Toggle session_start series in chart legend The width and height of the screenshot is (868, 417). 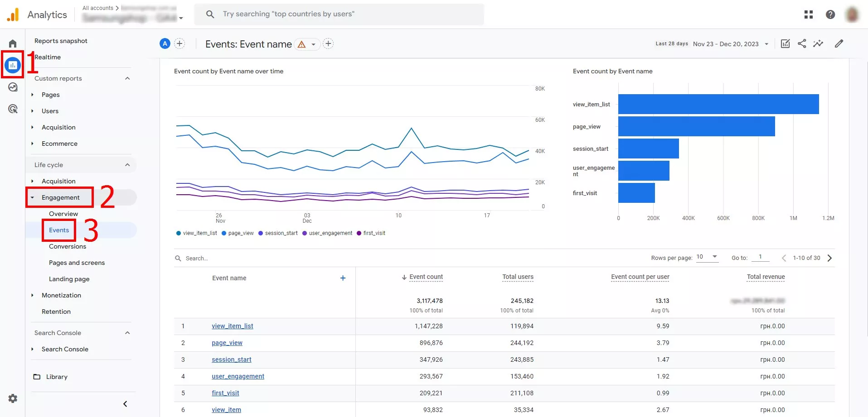click(x=278, y=233)
